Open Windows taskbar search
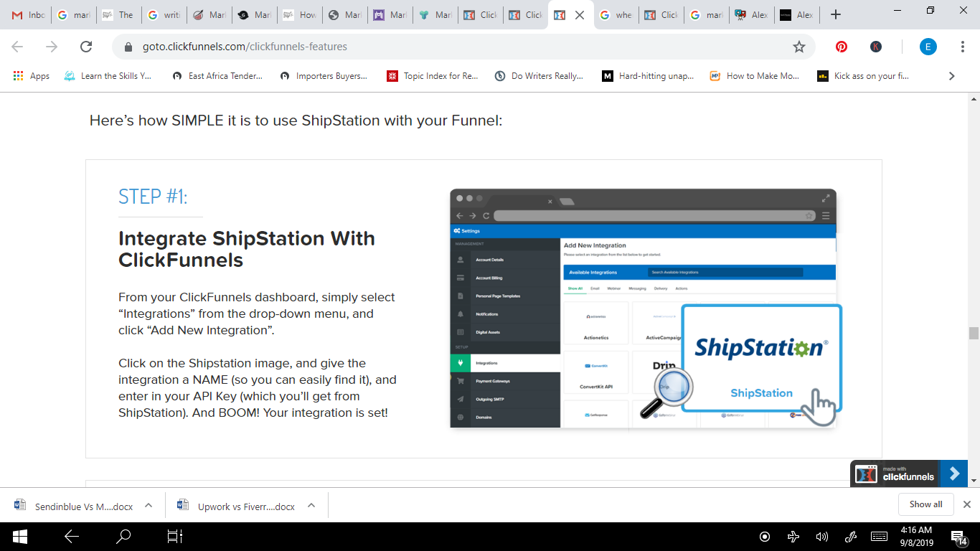The image size is (980, 551). (123, 537)
